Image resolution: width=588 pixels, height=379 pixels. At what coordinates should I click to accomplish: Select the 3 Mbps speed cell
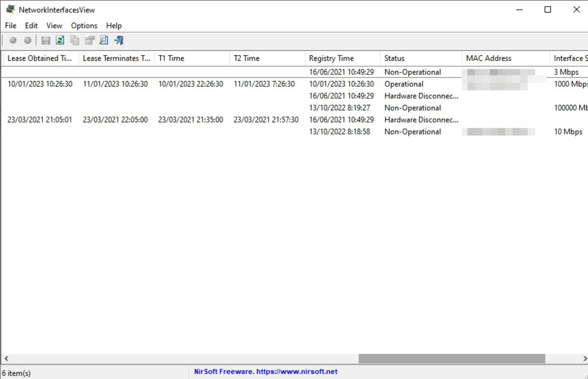(x=566, y=72)
